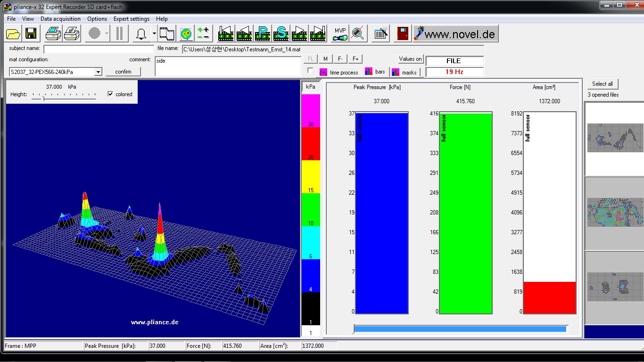644x362 pixels.
Task: Pause recording with the pause icon
Action: [120, 33]
